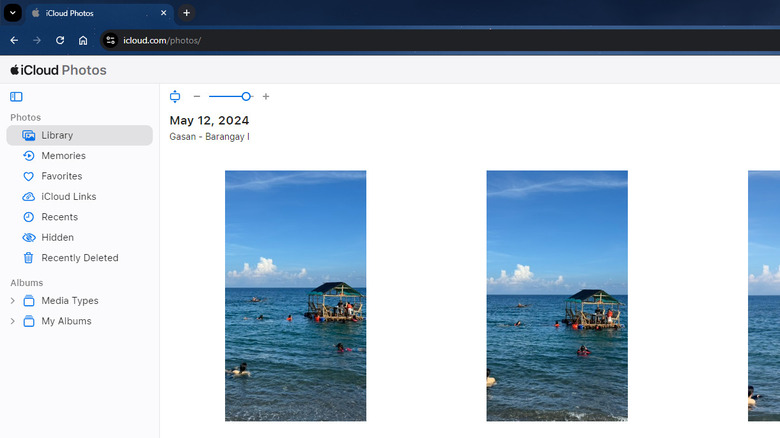Screen dimensions: 780x438
Task: Open the browser tab list dropdown
Action: 14,13
